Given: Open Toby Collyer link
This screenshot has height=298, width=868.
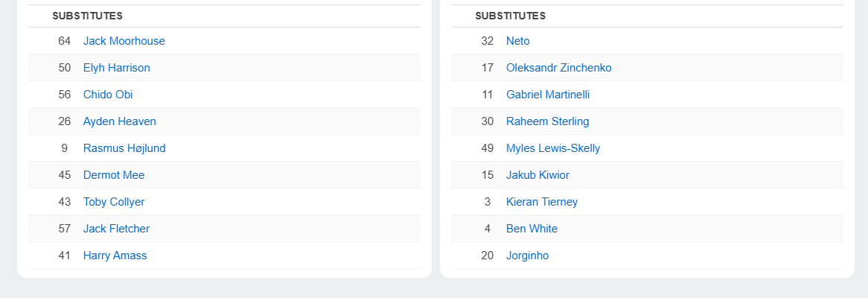Looking at the screenshot, I should coord(114,202).
